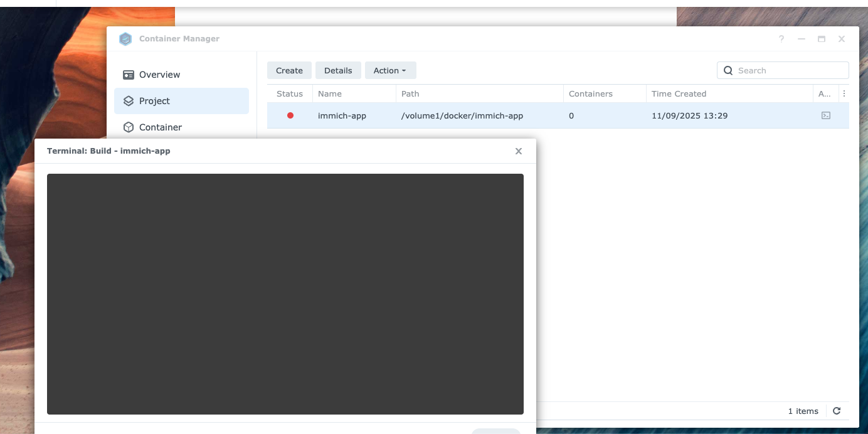Screen dimensions: 868x434
Task: Focus the Search input field
Action: pos(783,70)
